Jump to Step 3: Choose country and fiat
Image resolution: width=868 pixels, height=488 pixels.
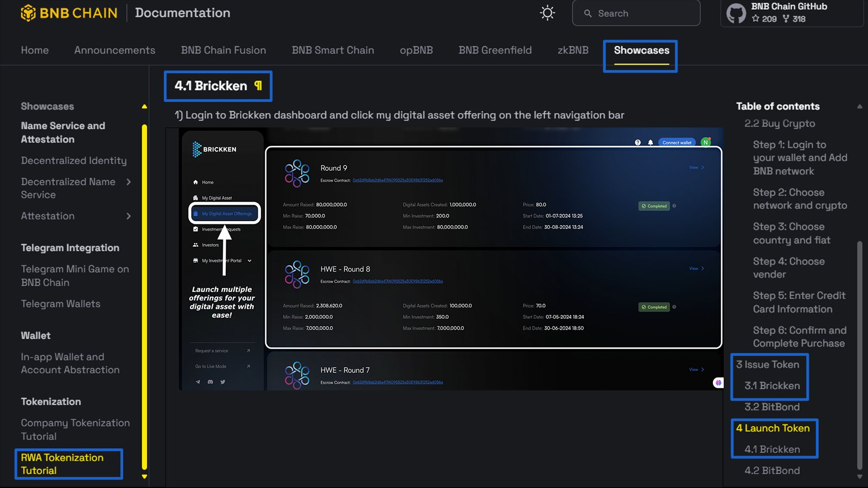click(792, 233)
